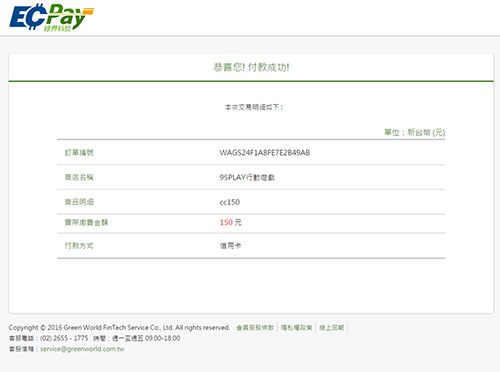The image size is (500, 372).
Task: Click the 本次交易明細如下 caption
Action: pos(254,107)
